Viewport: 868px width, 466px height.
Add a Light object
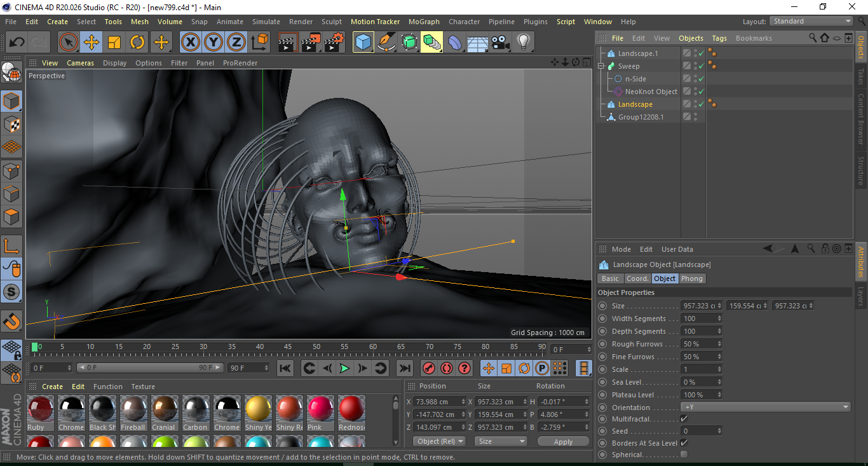[523, 43]
